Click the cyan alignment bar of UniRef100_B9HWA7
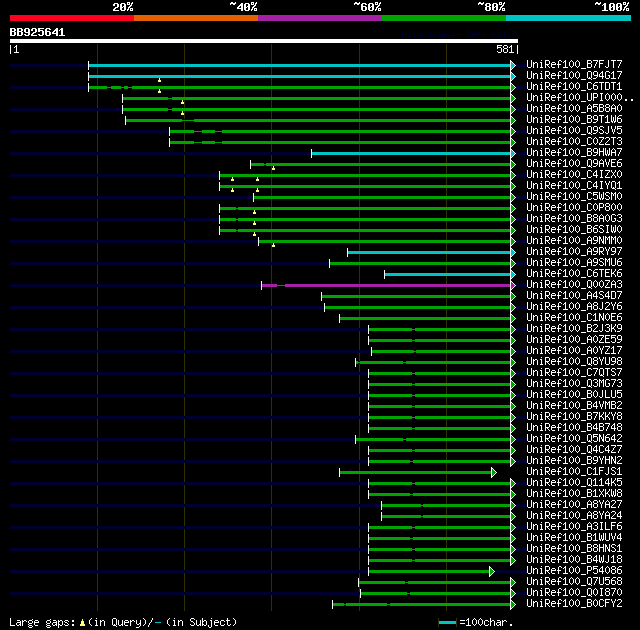 click(x=411, y=153)
